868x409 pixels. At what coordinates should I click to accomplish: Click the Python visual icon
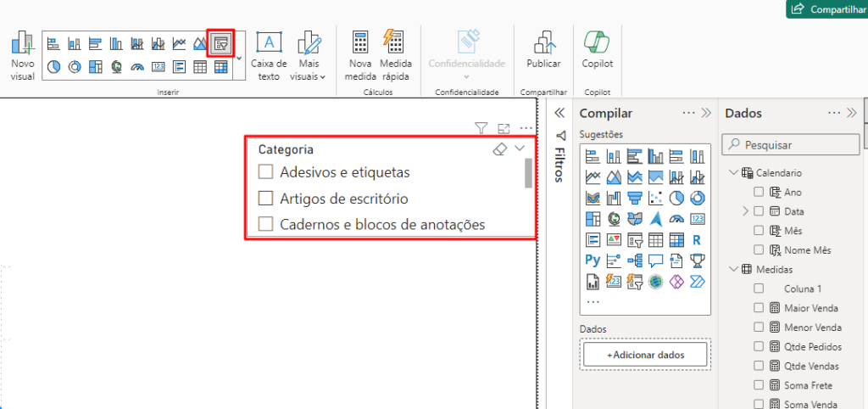point(593,260)
